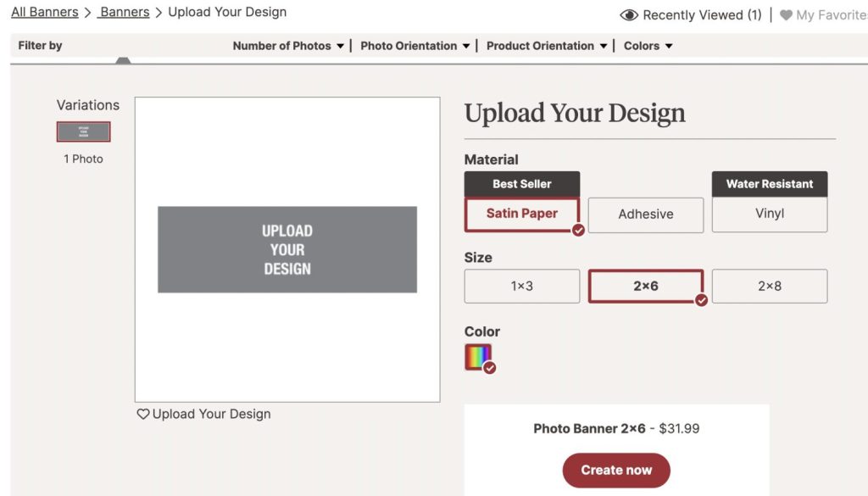868x496 pixels.
Task: Expand the Product Orientation filter
Action: 547,46
